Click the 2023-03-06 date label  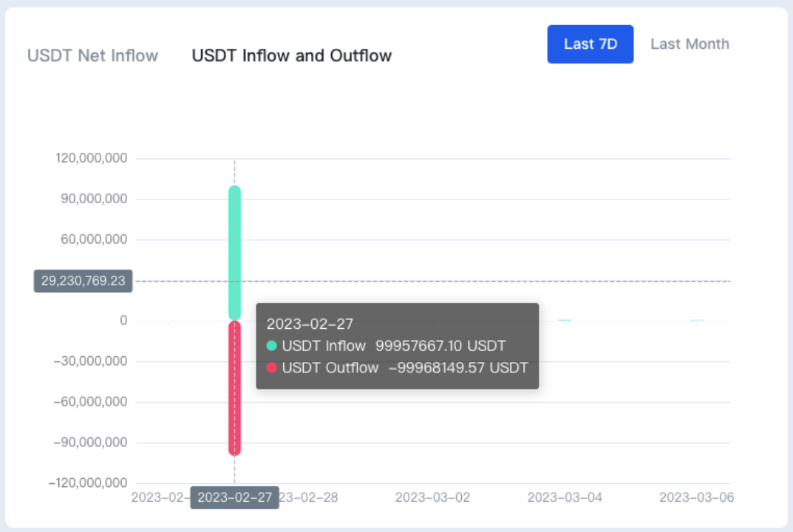click(x=696, y=497)
